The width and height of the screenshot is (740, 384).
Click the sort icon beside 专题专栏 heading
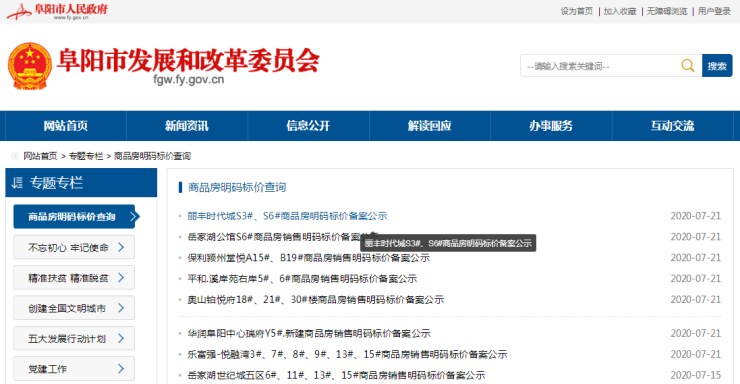(17, 183)
